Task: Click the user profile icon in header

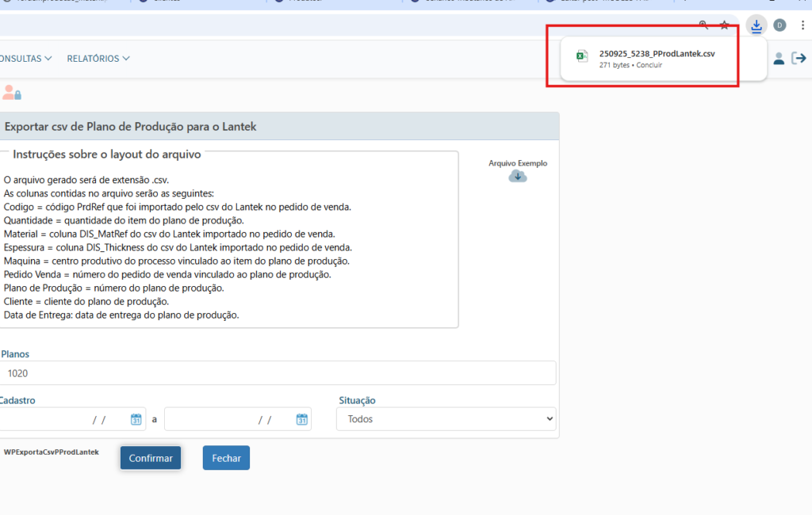Action: tap(779, 58)
